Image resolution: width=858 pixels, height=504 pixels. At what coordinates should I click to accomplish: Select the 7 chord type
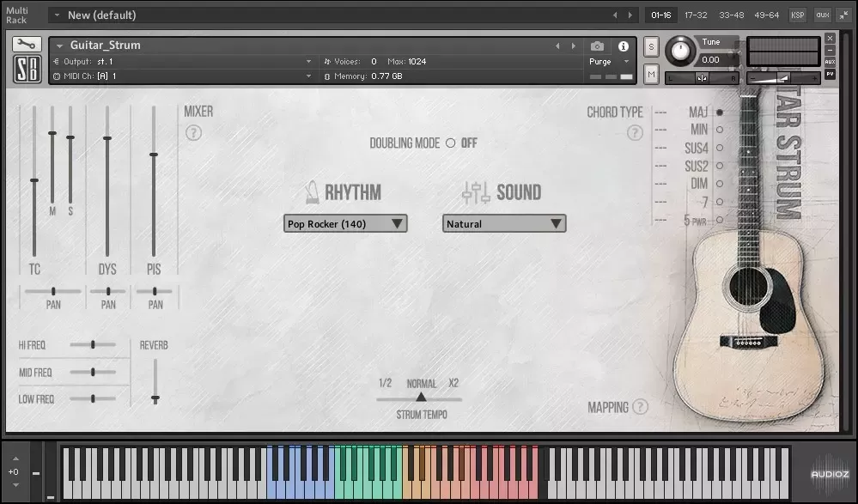click(x=720, y=202)
